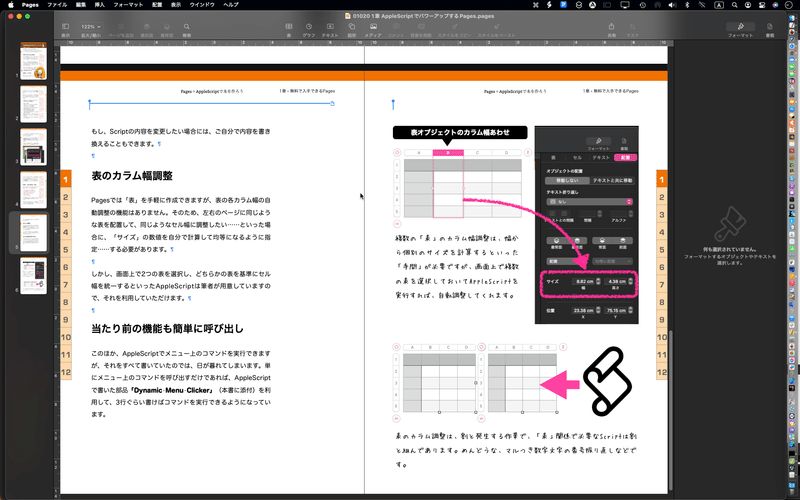Viewport: 800px width, 500px height.
Task: Click chapter tab number 12 at right edge
Action: (662, 372)
